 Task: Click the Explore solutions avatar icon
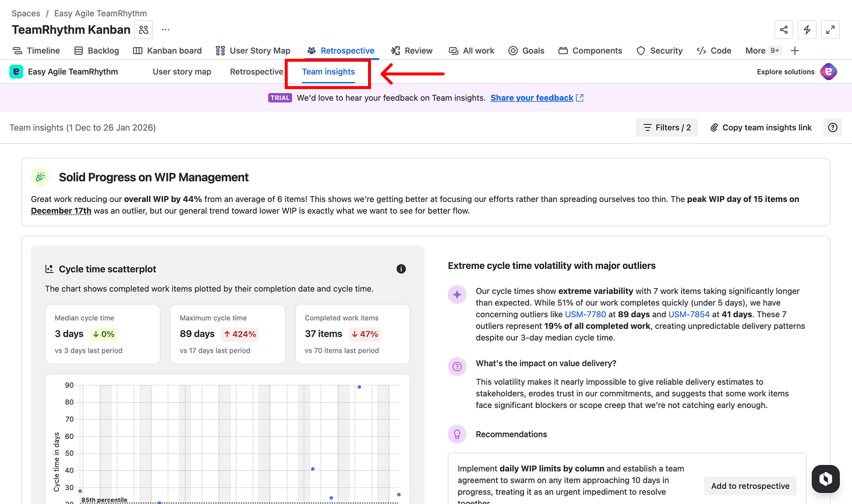point(828,72)
